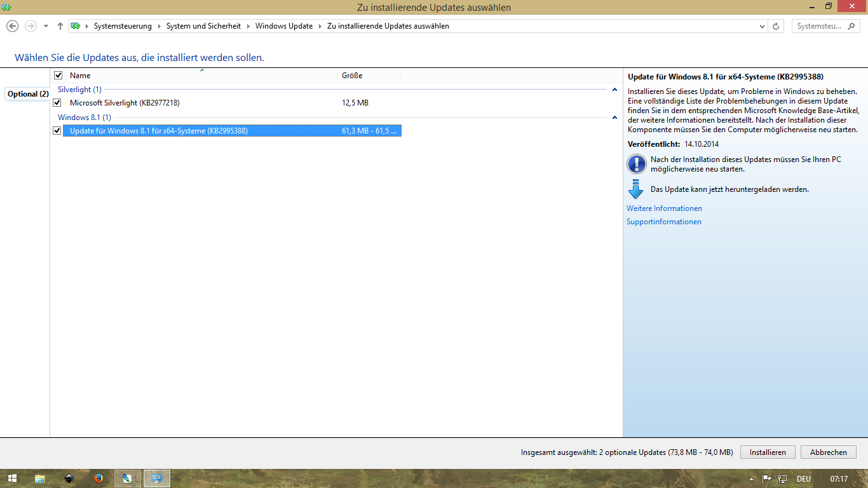868x488 pixels.
Task: Open the Windows Start button
Action: pyautogui.click(x=12, y=478)
